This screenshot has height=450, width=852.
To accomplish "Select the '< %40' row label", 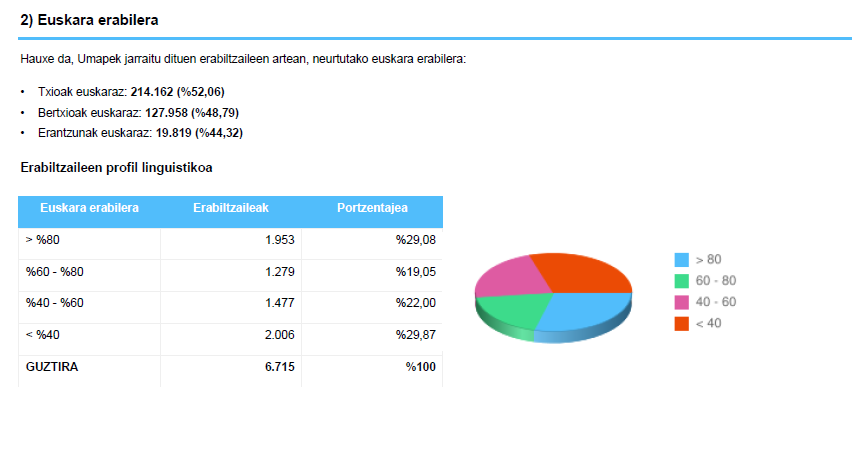I will point(44,335).
